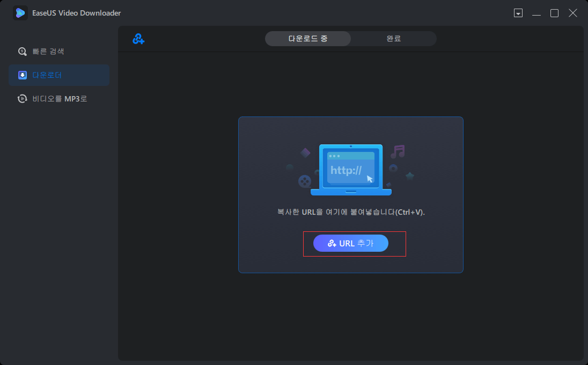Go to 비디오를 MP3로 in sidebar
Screen dimensions: 588x365
click(59, 99)
